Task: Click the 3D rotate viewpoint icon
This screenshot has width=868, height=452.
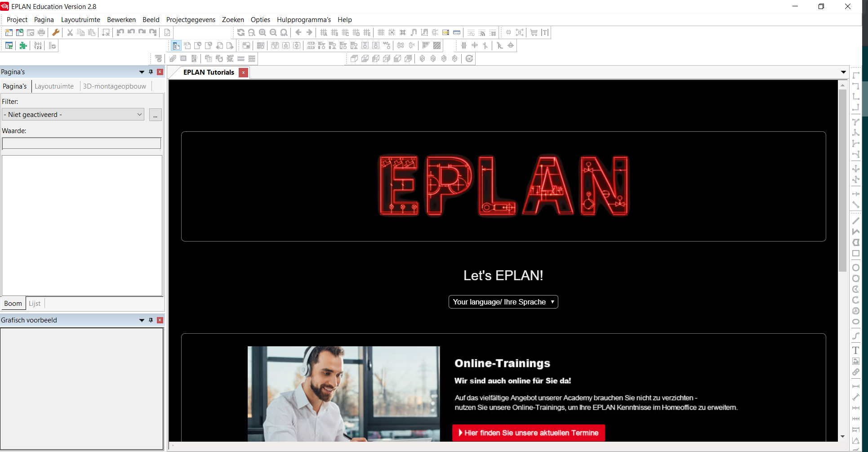Action: click(469, 58)
